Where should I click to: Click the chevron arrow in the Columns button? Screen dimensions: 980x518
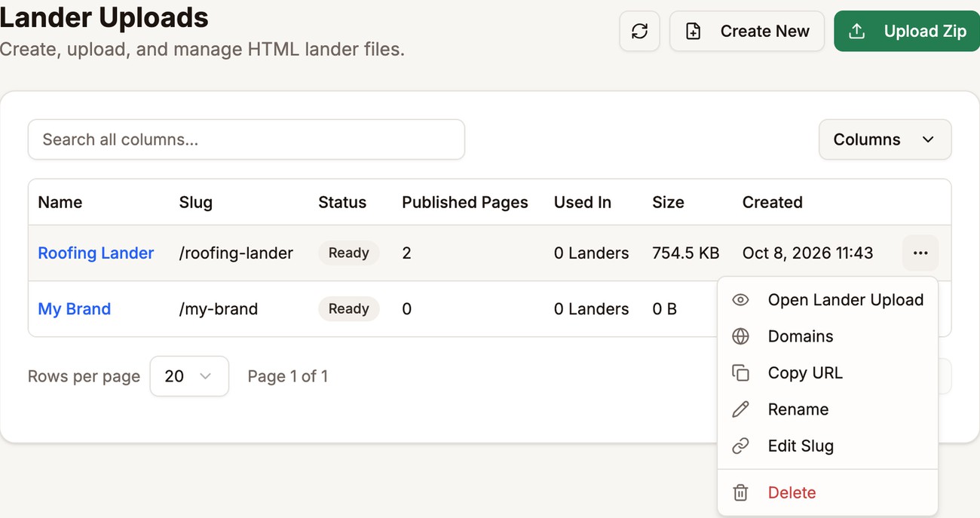coord(928,139)
